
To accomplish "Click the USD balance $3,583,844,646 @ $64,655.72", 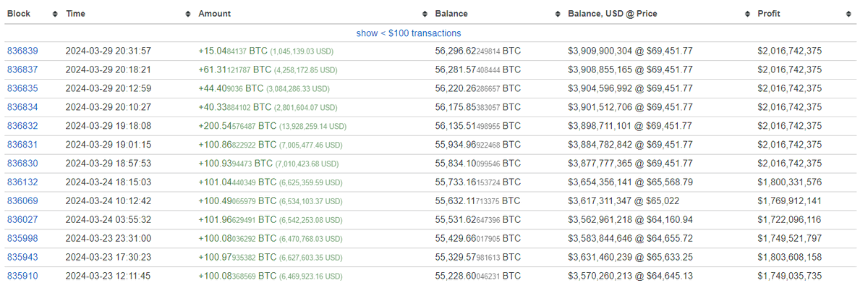I will tap(631, 238).
